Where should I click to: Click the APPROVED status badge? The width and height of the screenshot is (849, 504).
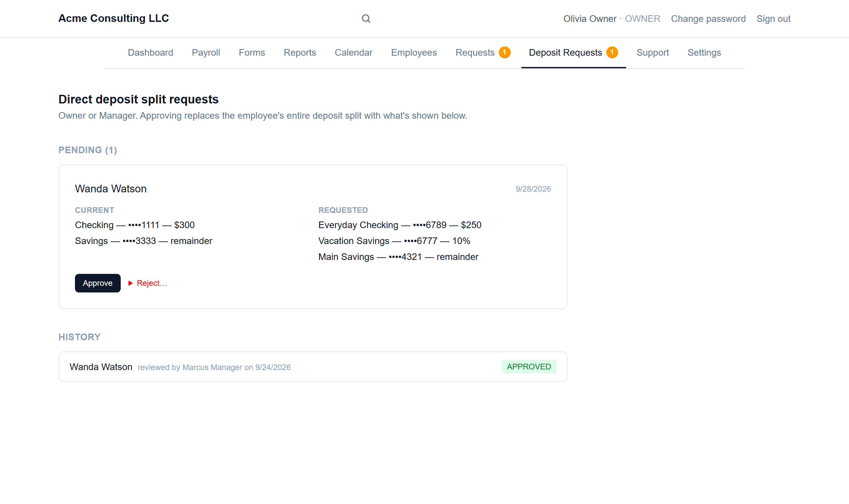click(x=529, y=366)
